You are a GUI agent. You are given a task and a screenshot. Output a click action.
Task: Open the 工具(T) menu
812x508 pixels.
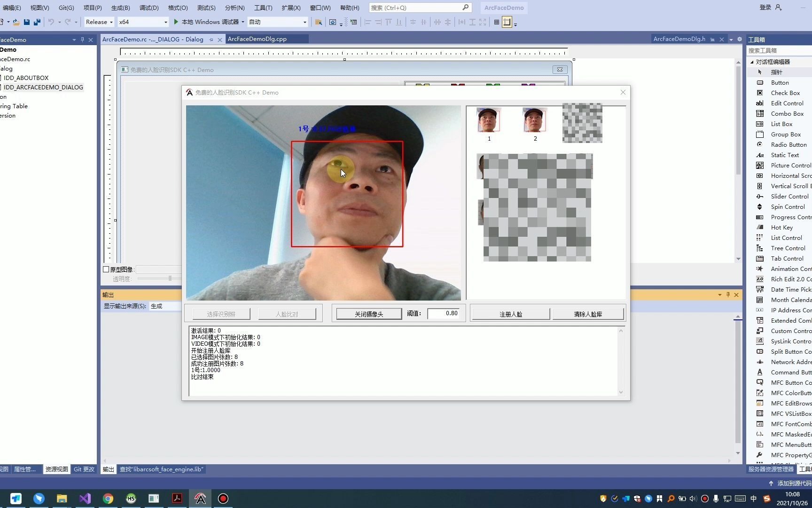[263, 8]
